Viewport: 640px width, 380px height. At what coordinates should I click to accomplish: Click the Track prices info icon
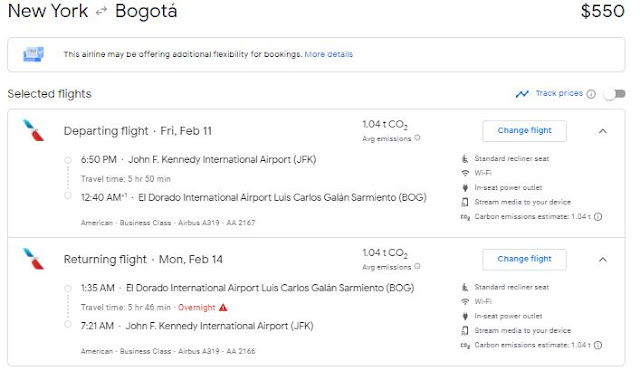pos(591,94)
